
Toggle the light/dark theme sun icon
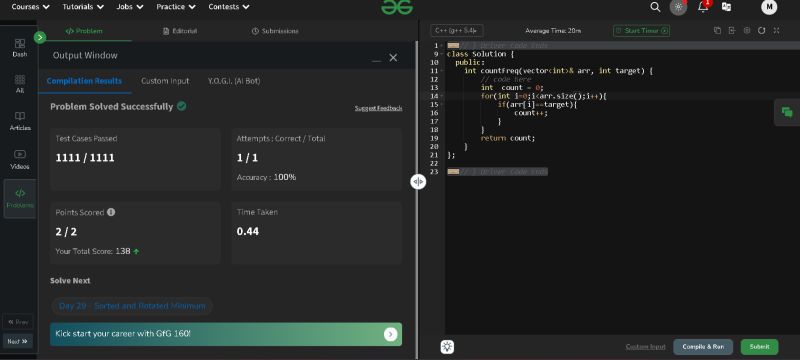click(678, 7)
